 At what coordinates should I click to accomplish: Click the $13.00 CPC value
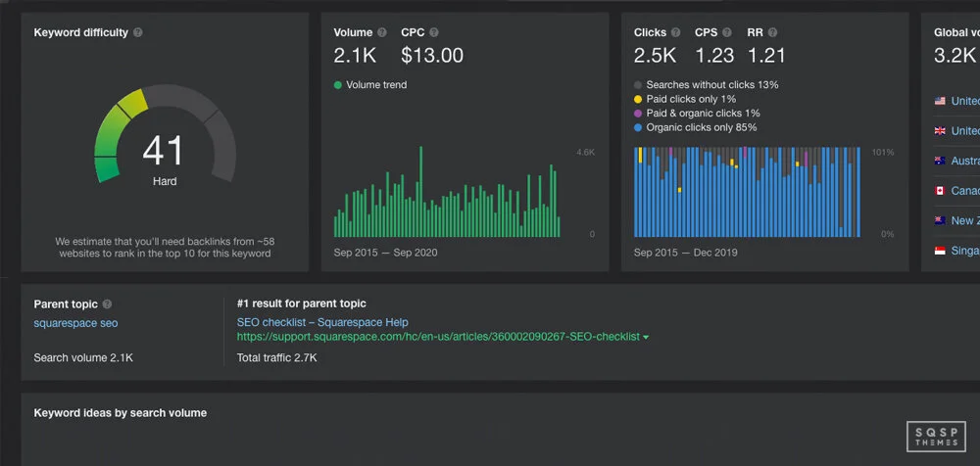click(432, 56)
